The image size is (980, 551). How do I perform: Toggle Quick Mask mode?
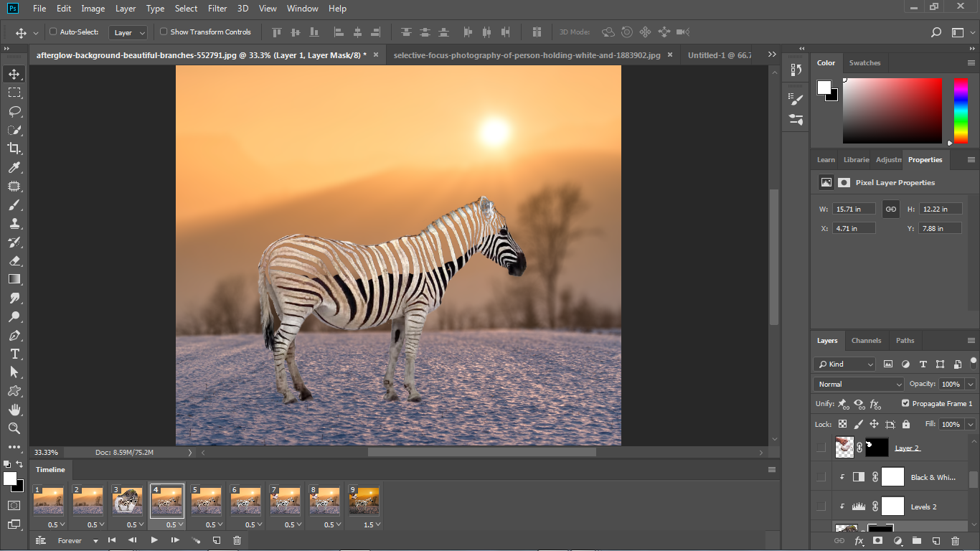(14, 505)
